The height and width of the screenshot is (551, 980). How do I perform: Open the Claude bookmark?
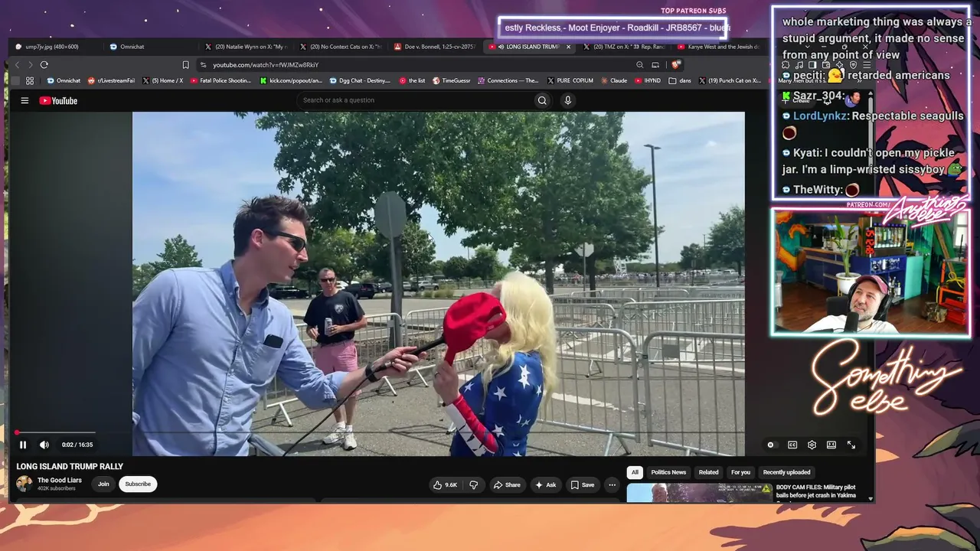point(613,80)
